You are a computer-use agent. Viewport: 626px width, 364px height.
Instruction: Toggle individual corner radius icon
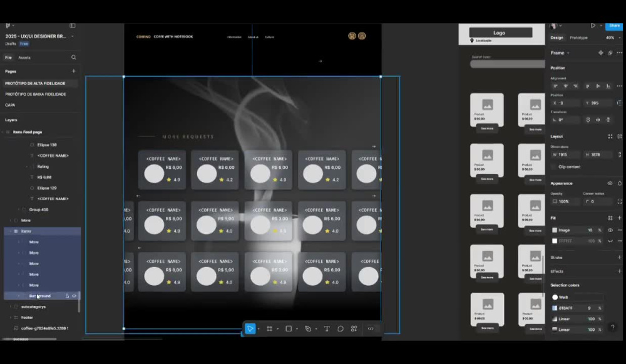[620, 201]
